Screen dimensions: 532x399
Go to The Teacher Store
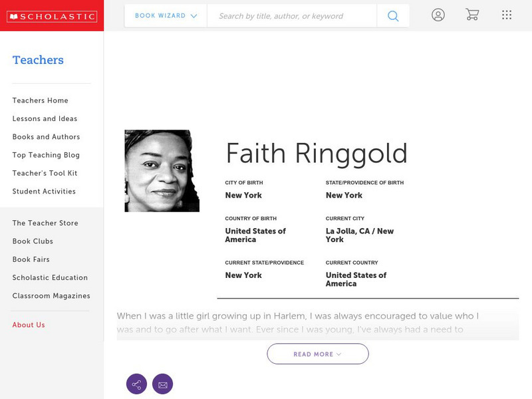[45, 223]
